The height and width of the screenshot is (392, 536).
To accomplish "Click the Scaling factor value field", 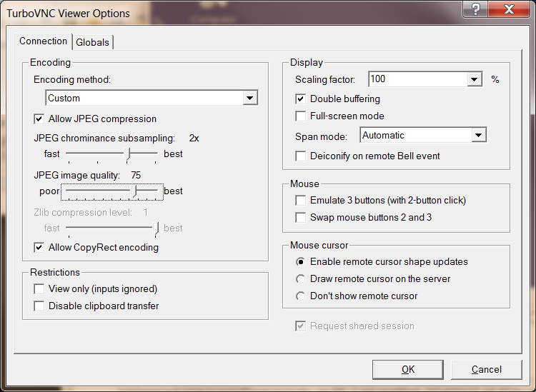I will click(418, 79).
